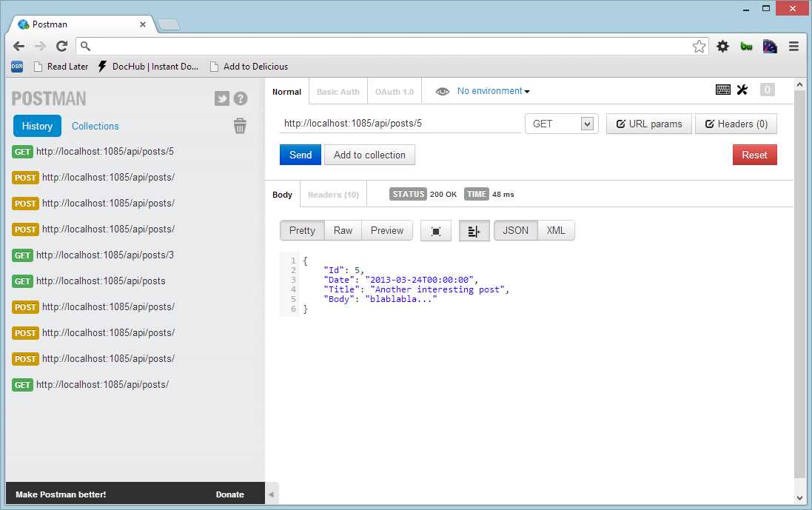
Task: Toggle environment quick look eye icon
Action: click(x=442, y=92)
